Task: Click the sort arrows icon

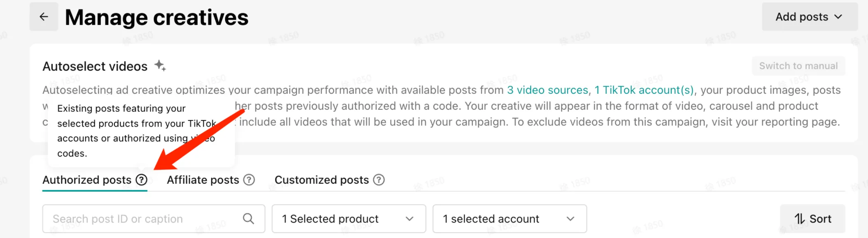Action: coord(799,219)
